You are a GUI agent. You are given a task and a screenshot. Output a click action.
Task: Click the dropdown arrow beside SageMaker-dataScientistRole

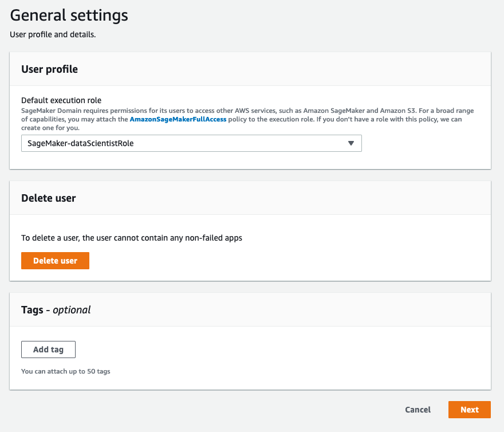pos(351,143)
